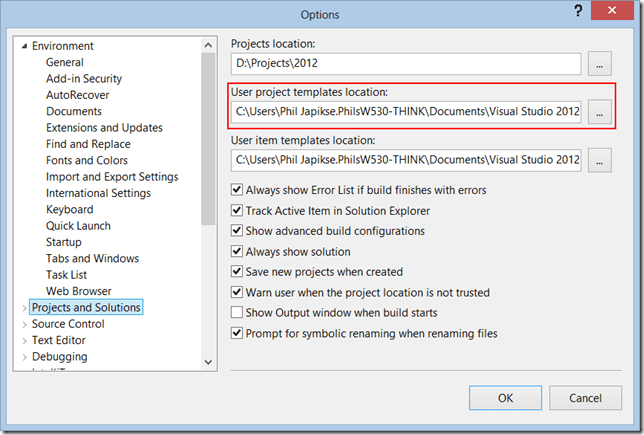The width and height of the screenshot is (644, 435).
Task: Click the help question mark icon
Action: (x=578, y=11)
